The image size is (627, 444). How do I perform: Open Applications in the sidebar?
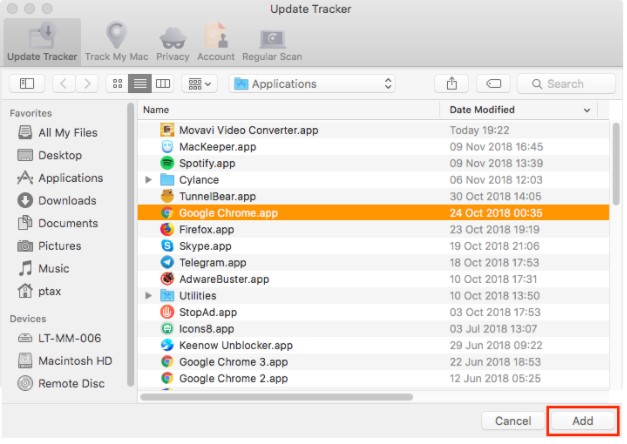point(60,178)
